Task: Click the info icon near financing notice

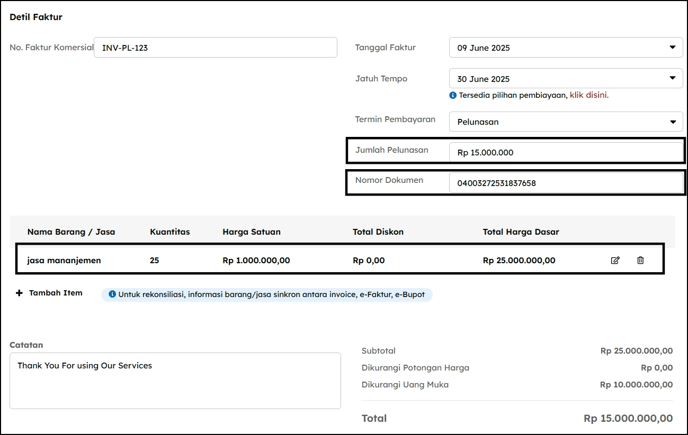Action: (453, 95)
